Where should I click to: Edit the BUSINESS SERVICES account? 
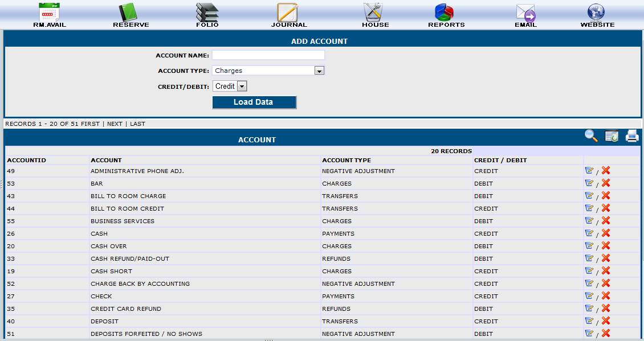589,220
